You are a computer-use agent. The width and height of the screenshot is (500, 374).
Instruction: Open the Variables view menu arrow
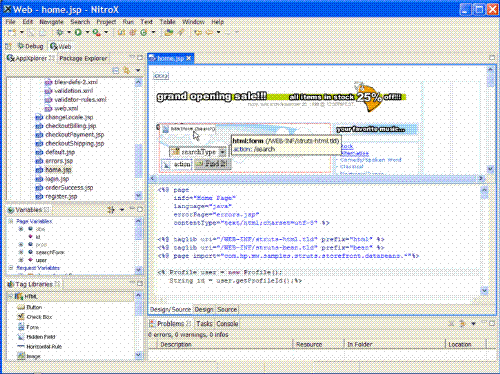122,210
